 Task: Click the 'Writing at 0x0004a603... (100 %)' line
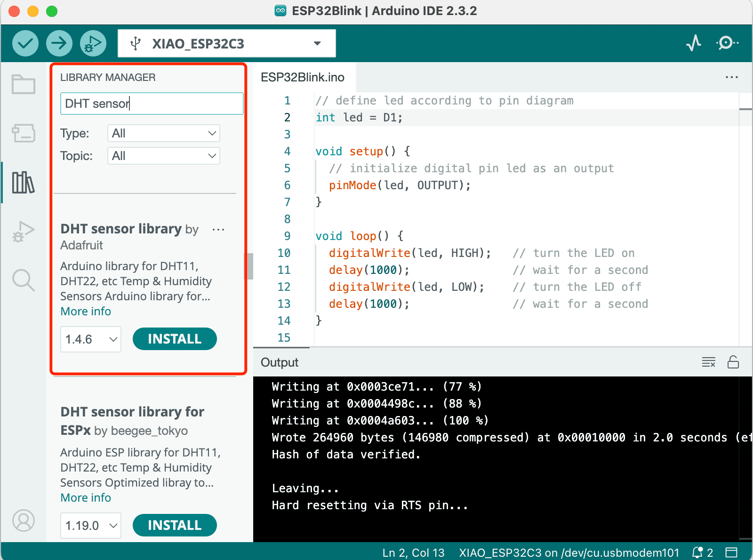[380, 421]
